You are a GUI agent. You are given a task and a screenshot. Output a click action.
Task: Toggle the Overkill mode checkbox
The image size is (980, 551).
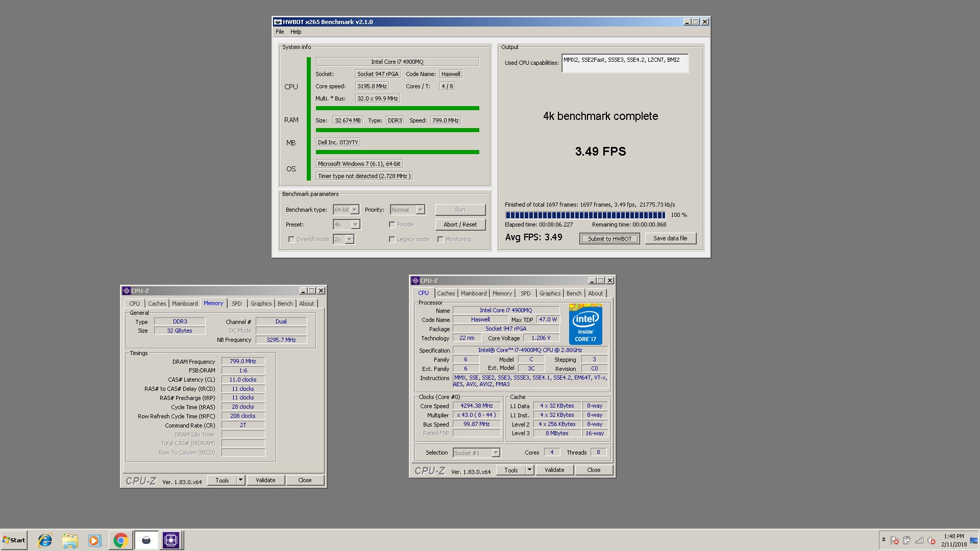291,239
